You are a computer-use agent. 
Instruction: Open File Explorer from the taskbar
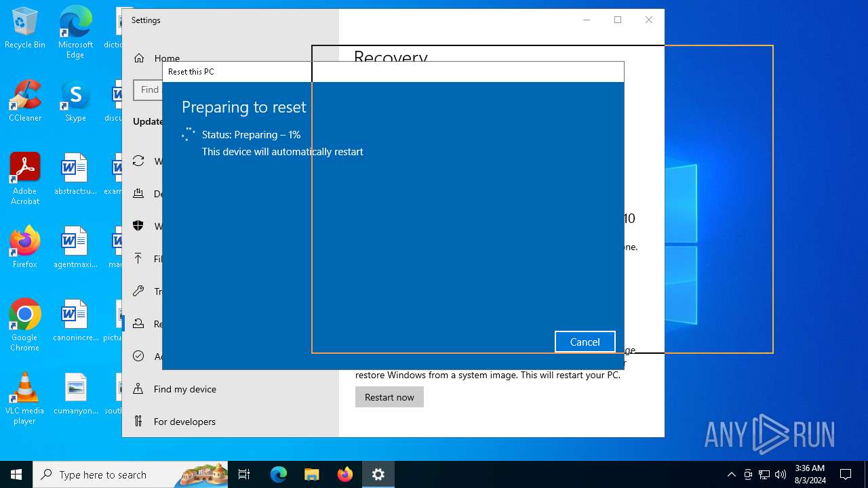(311, 474)
